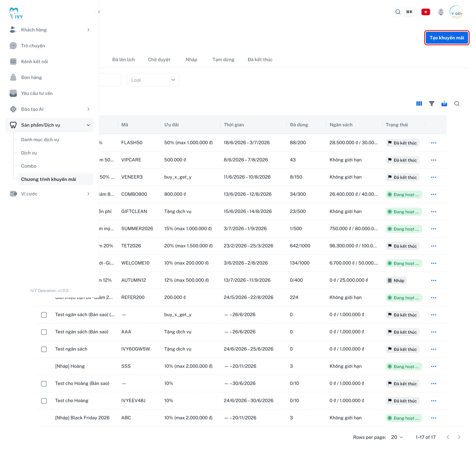Click the Tạo khuyến mãi button
The image size is (476, 461).
point(447,38)
